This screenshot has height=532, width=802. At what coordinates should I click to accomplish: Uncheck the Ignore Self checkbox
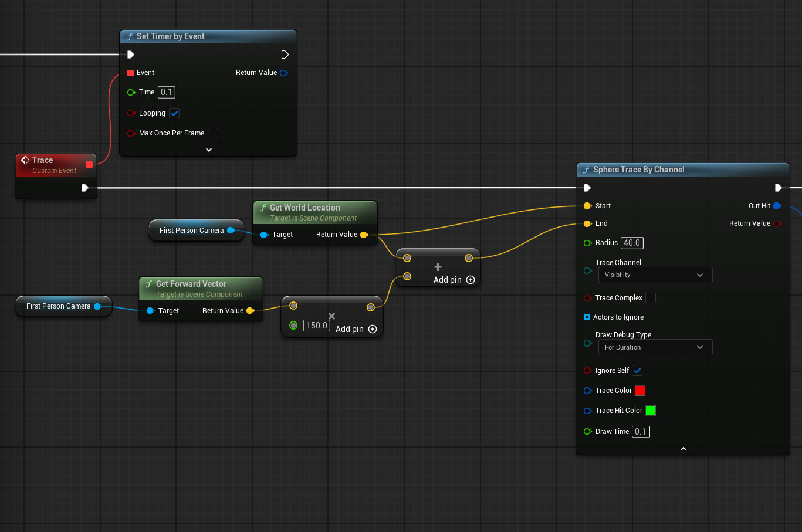click(637, 371)
